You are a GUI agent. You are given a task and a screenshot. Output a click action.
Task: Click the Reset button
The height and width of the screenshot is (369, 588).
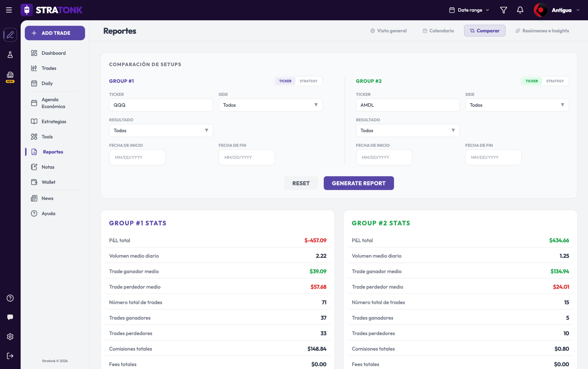coord(301,183)
